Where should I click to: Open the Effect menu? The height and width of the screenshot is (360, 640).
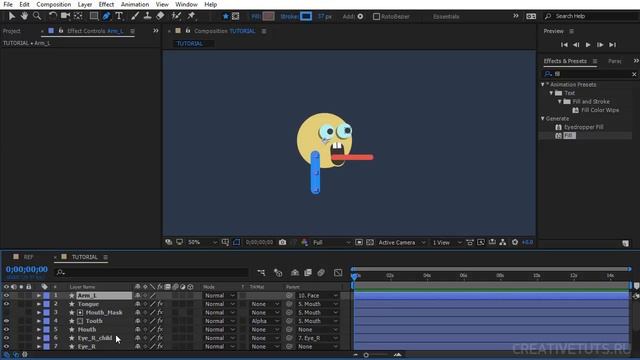[x=106, y=4]
